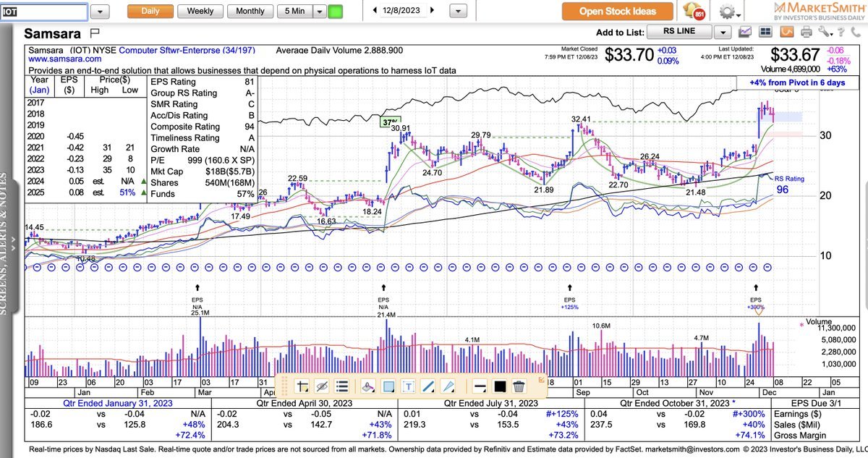The height and width of the screenshot is (458, 868).
Task: Toggle the green square indicator button
Action: (335, 12)
